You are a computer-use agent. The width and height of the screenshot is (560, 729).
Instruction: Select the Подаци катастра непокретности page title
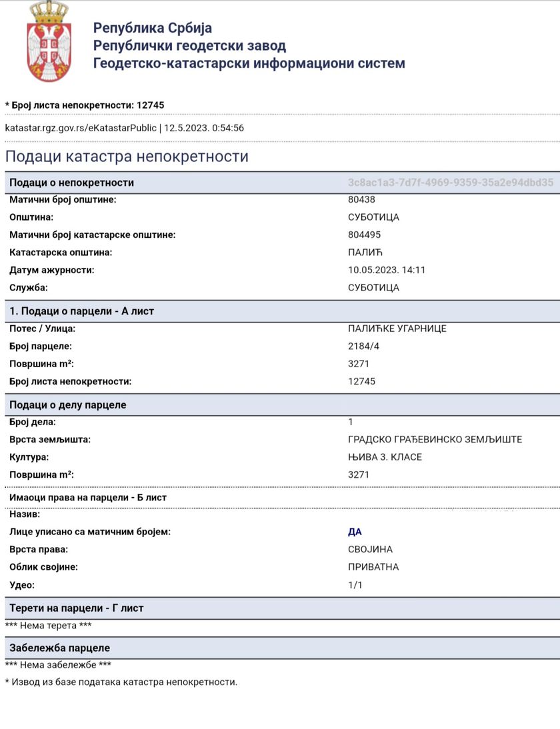tap(127, 157)
